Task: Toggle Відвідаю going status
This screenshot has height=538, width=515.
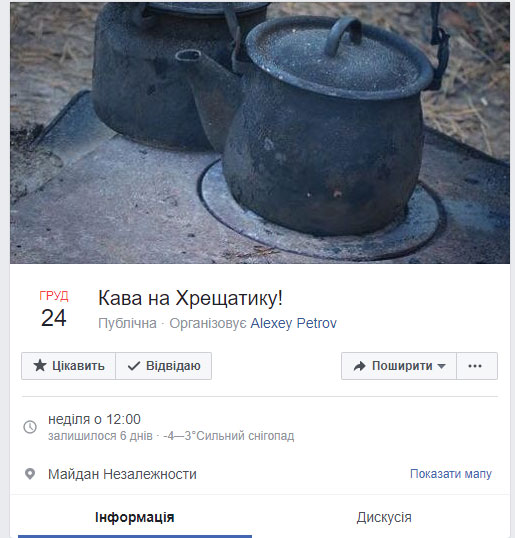Action: point(164,366)
